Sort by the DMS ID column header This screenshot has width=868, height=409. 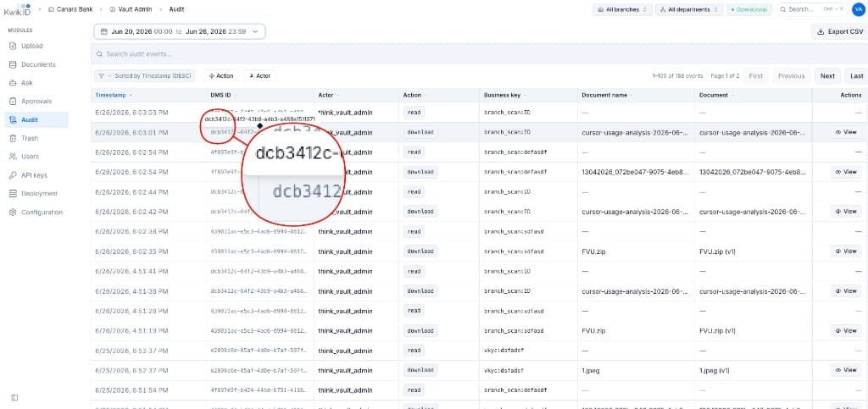(223, 95)
